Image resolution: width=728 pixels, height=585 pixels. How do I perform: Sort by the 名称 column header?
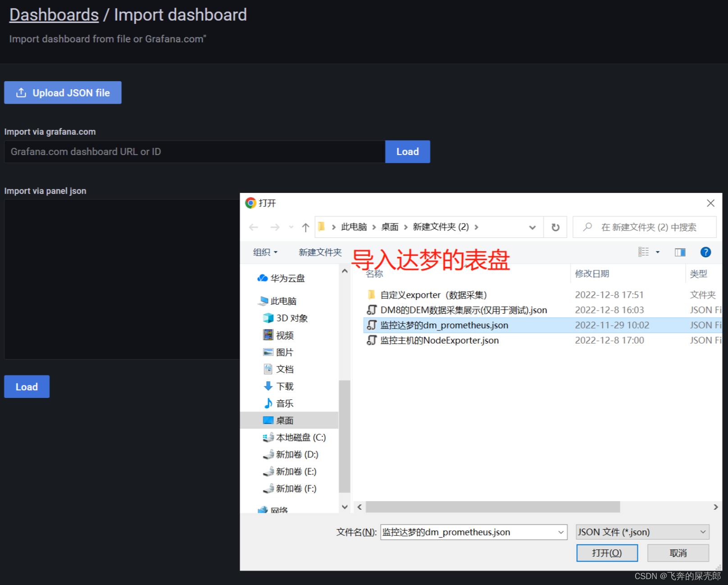374,274
